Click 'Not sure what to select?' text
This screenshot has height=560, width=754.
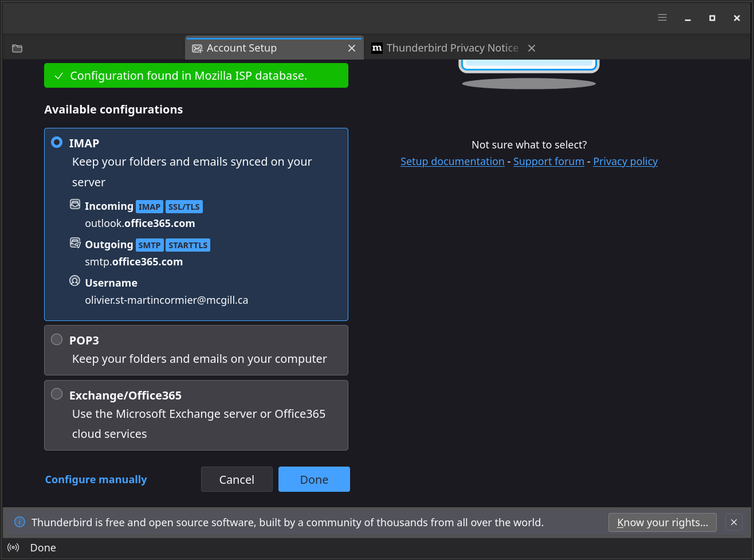pyautogui.click(x=529, y=145)
